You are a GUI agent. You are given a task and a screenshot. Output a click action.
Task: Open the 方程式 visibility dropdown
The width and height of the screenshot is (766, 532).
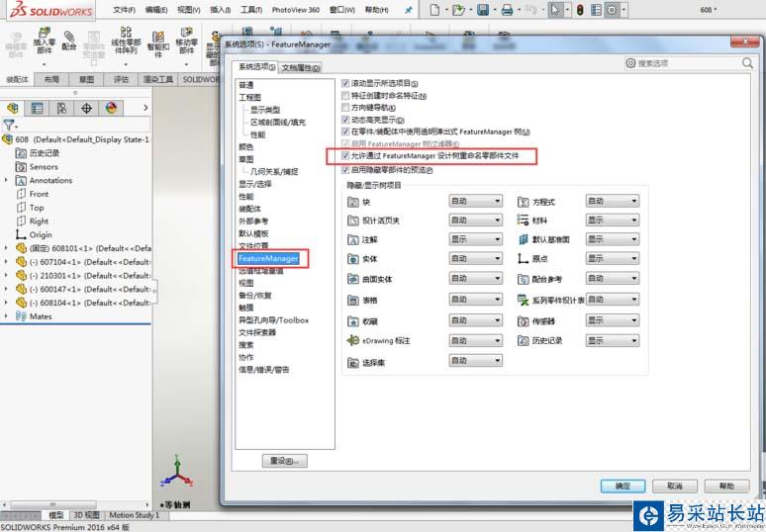[613, 201]
